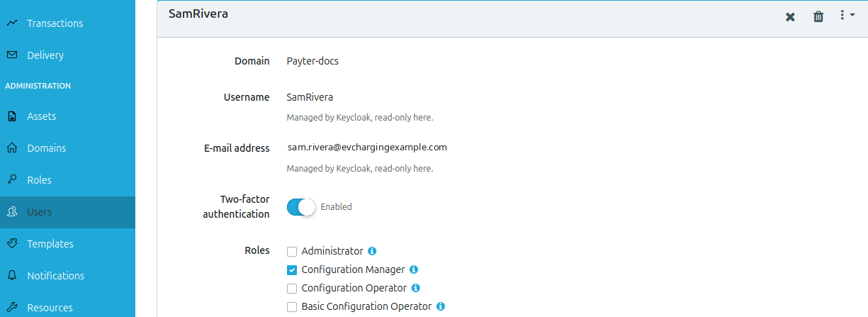The image size is (868, 317).
Task: Open Resources in the sidebar
Action: [x=67, y=308]
